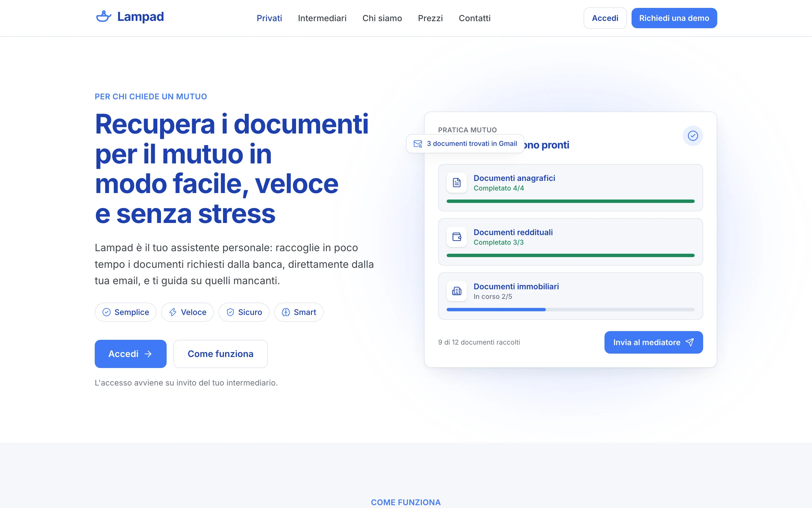This screenshot has width=812, height=508.
Task: Click the Documenti immobiliari title
Action: (x=516, y=286)
